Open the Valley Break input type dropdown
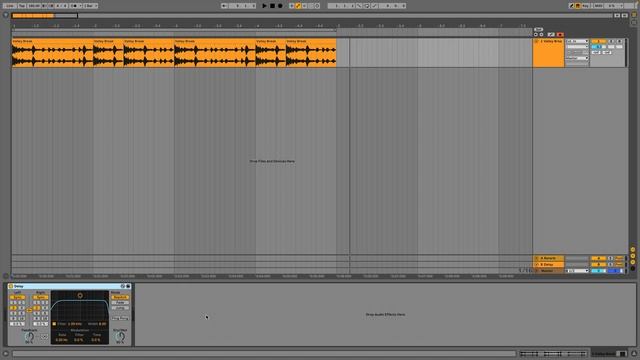This screenshot has width=640, height=360. tap(577, 41)
